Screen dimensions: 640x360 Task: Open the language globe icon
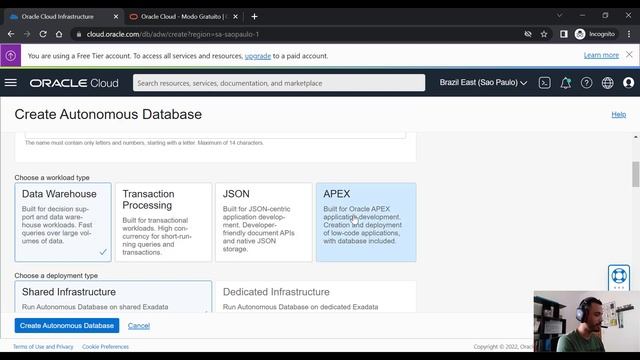[607, 83]
